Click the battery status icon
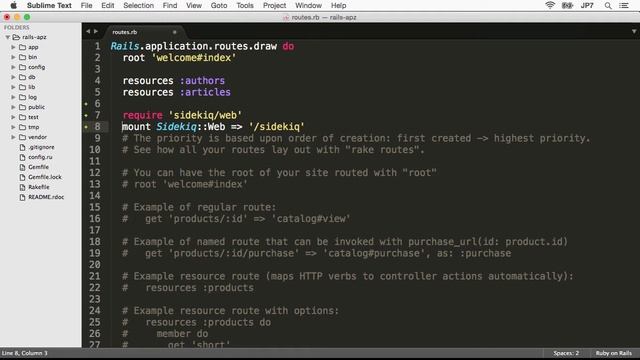640x360 pixels. pos(567,5)
